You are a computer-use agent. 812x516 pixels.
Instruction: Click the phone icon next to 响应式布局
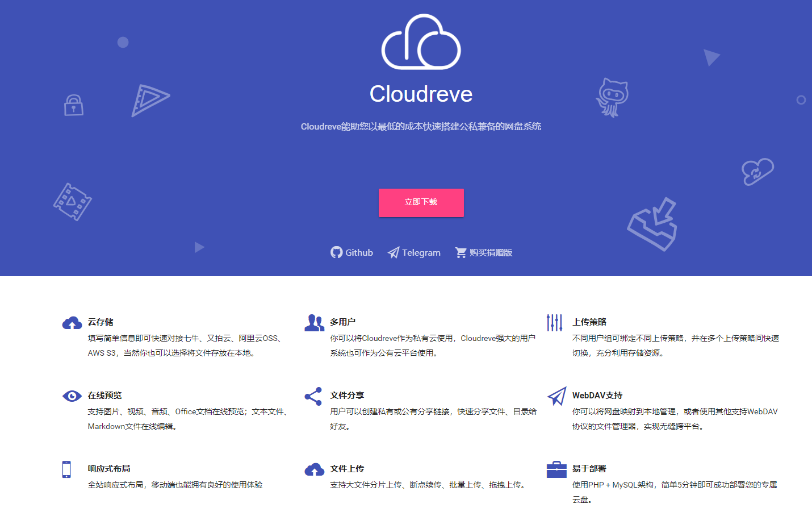[66, 469]
